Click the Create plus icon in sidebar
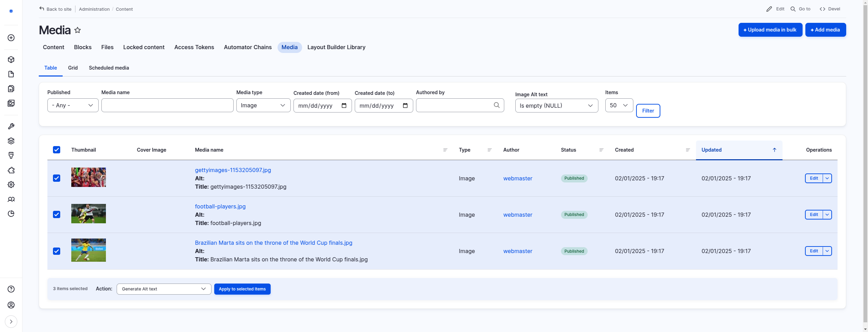 (x=11, y=38)
